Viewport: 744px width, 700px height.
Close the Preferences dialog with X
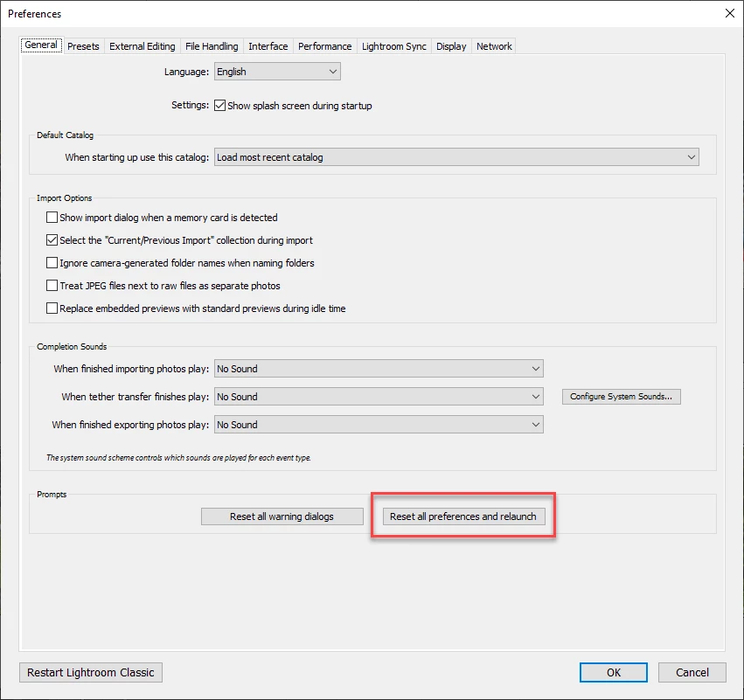coord(730,13)
